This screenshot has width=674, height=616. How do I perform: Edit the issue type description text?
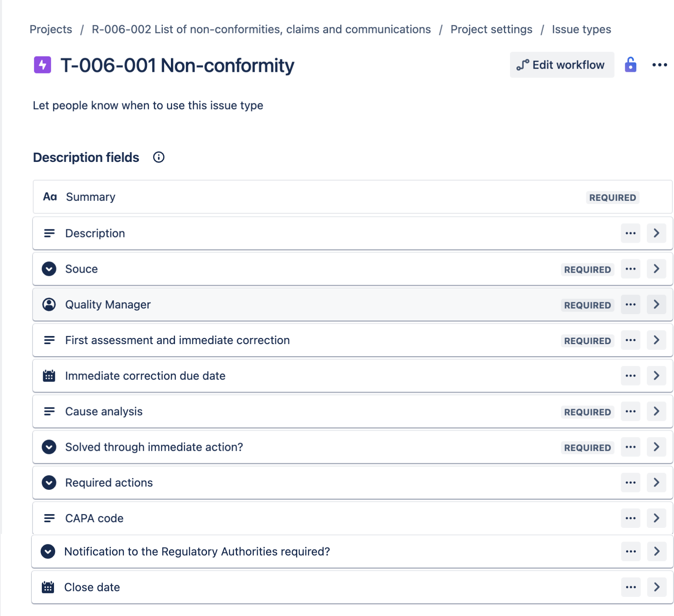coord(148,106)
